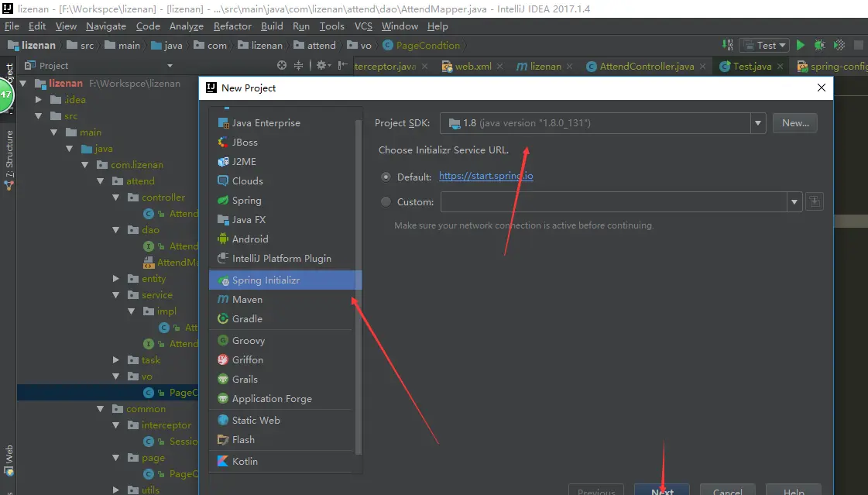Select Gradle project type
The height and width of the screenshot is (495, 868).
click(x=285, y=319)
